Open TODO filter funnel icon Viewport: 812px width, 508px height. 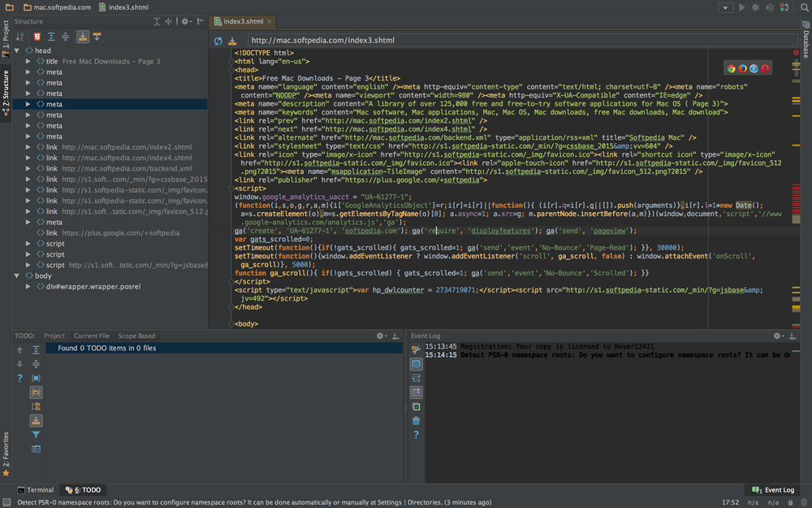point(36,435)
